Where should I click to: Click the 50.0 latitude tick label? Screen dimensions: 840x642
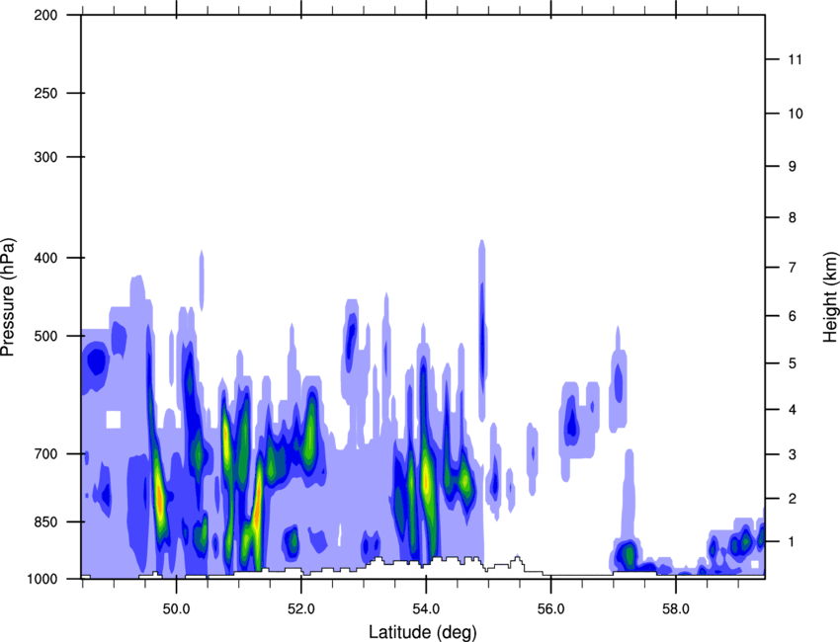click(176, 609)
